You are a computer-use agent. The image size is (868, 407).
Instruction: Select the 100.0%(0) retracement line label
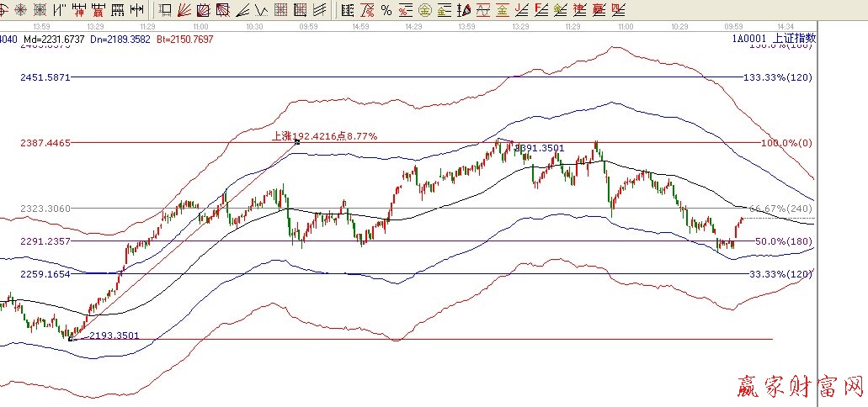tap(785, 143)
